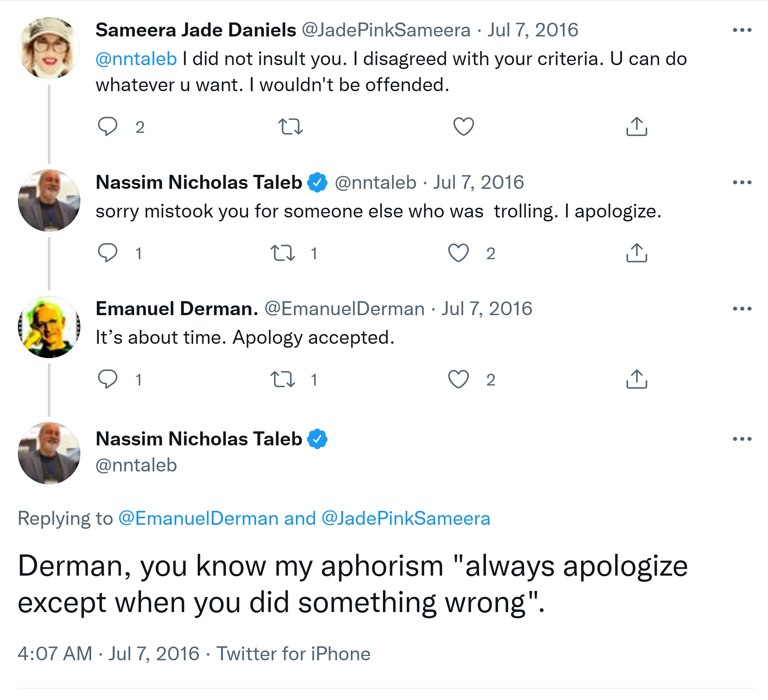Open more options on Derman's tweet
Screen dimensions: 768x700
pyautogui.click(x=742, y=309)
